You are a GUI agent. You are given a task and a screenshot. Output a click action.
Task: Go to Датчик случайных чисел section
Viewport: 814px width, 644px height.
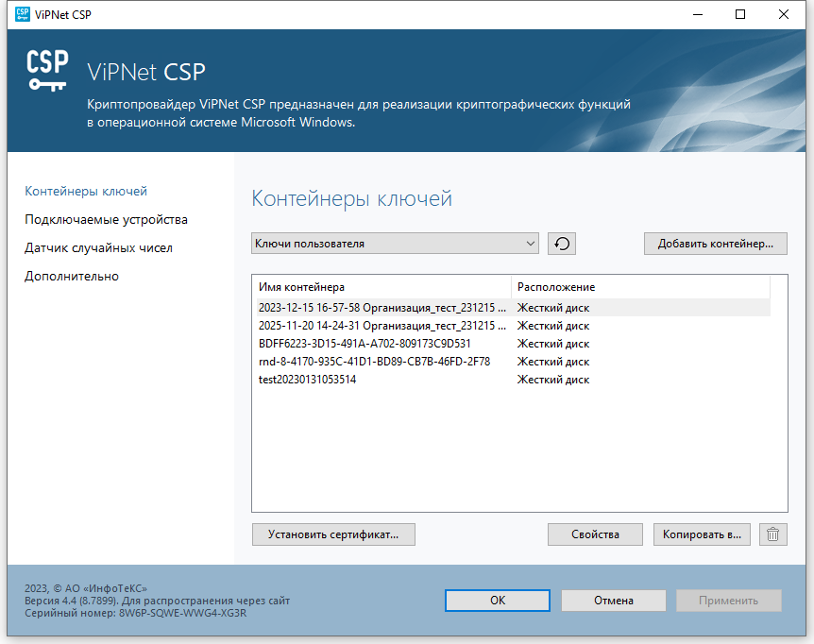coord(98,248)
